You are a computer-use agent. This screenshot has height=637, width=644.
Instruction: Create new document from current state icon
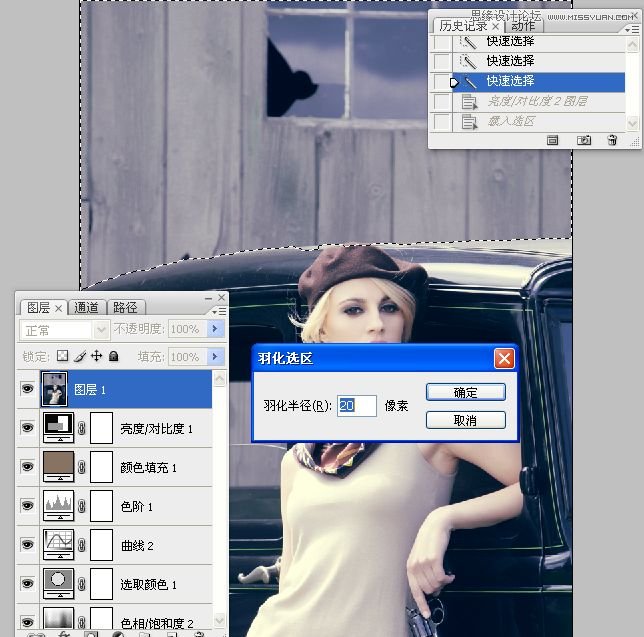pyautogui.click(x=553, y=141)
